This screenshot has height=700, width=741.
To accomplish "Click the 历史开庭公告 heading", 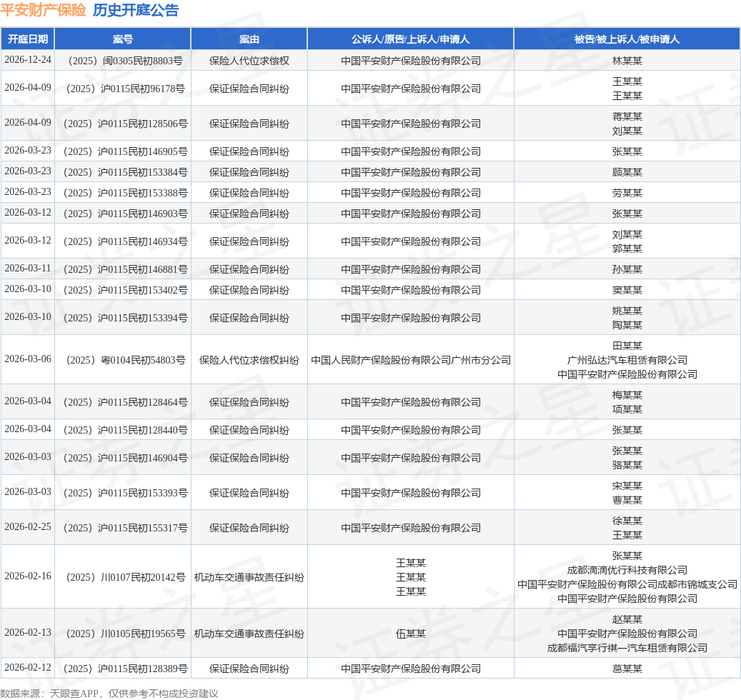I will [136, 11].
